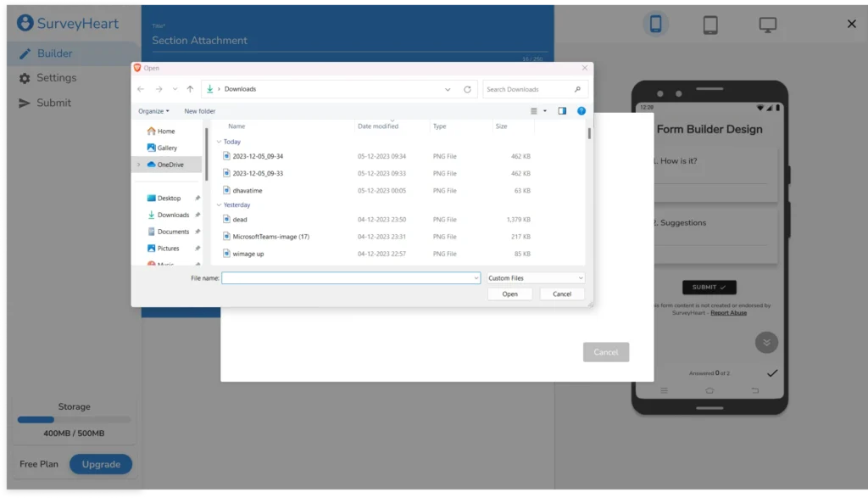Expand the OneDrive tree node

pos(140,165)
